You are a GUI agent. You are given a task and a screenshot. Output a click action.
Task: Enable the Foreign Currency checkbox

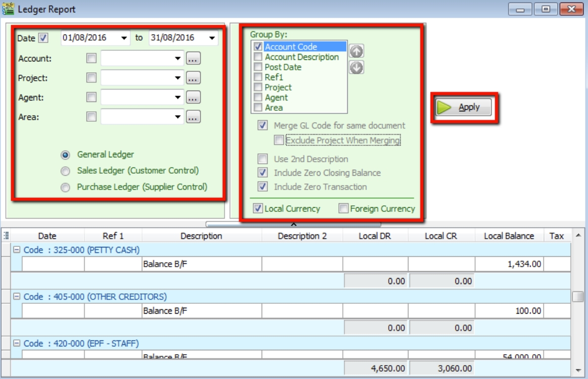click(x=343, y=209)
